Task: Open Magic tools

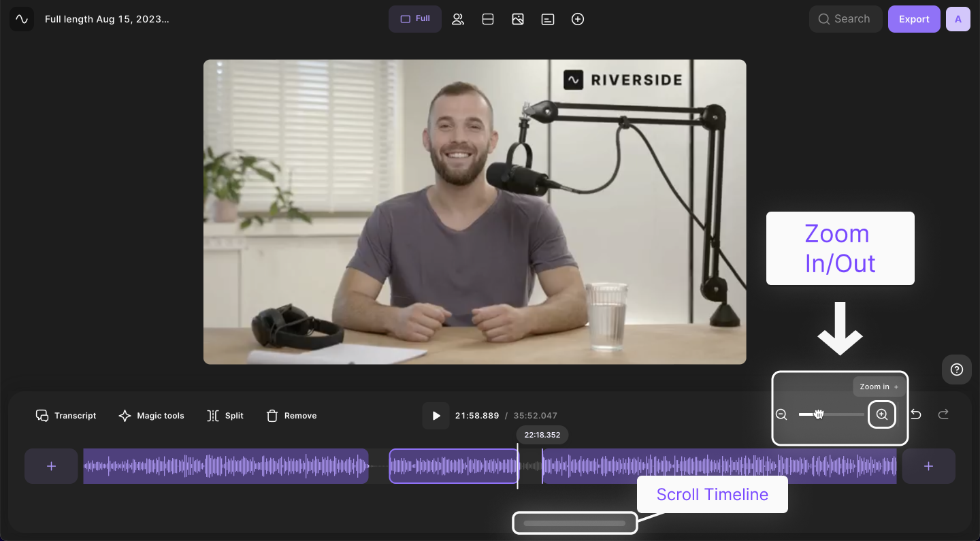Action: pos(151,415)
